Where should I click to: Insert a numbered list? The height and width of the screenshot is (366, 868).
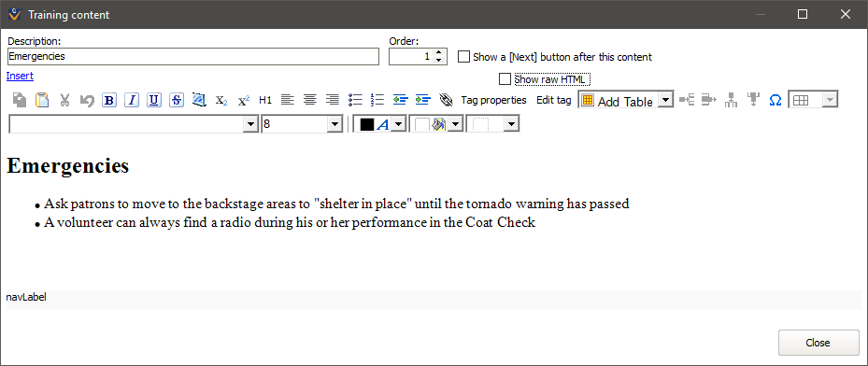coord(377,100)
